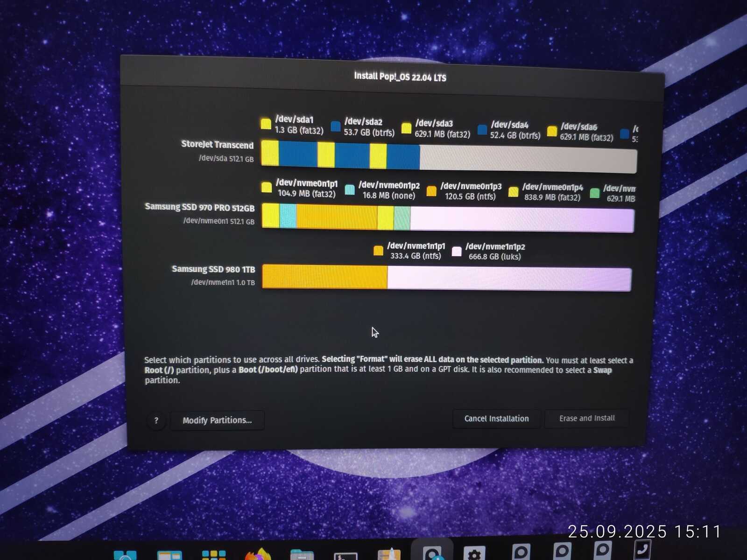Click the /dev/sda2 legend label
Image resolution: width=747 pixels, height=560 pixels.
click(x=363, y=122)
